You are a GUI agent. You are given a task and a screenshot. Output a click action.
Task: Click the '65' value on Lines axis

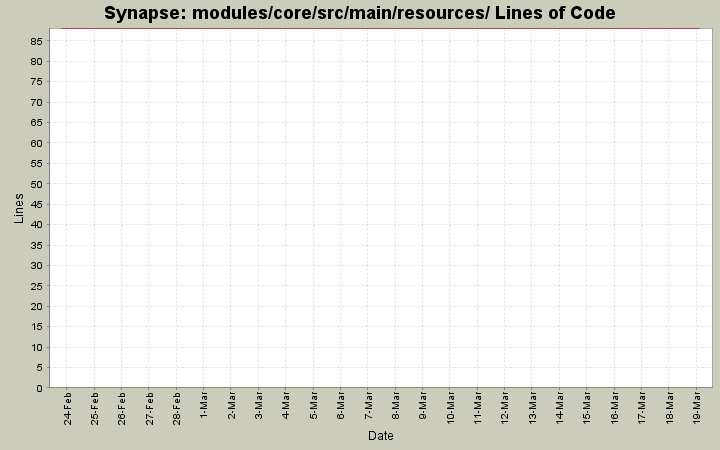coord(37,123)
